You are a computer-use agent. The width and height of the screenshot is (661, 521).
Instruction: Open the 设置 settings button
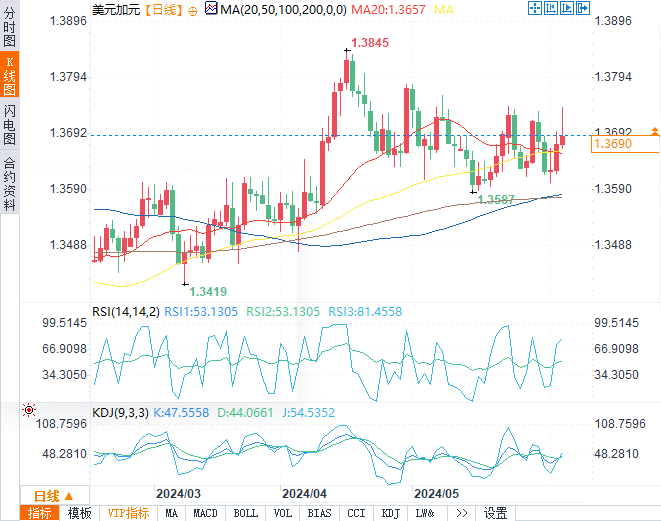[495, 513]
